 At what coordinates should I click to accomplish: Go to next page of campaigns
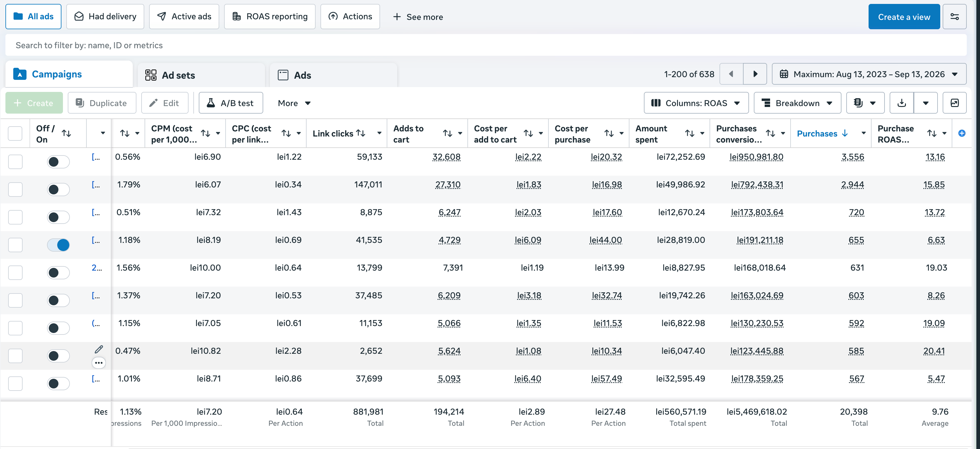coord(755,74)
